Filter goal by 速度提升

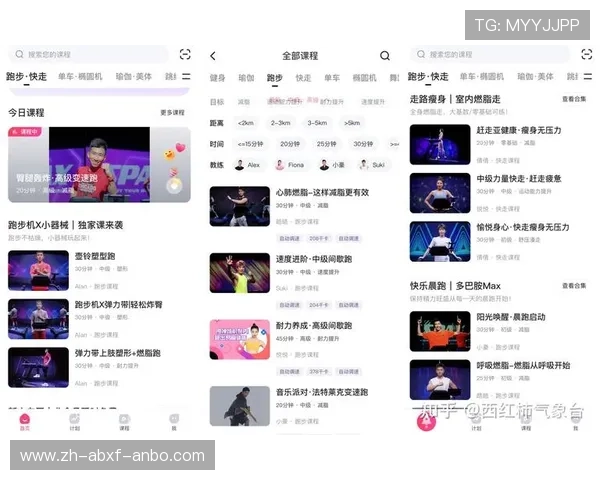[x=373, y=102]
